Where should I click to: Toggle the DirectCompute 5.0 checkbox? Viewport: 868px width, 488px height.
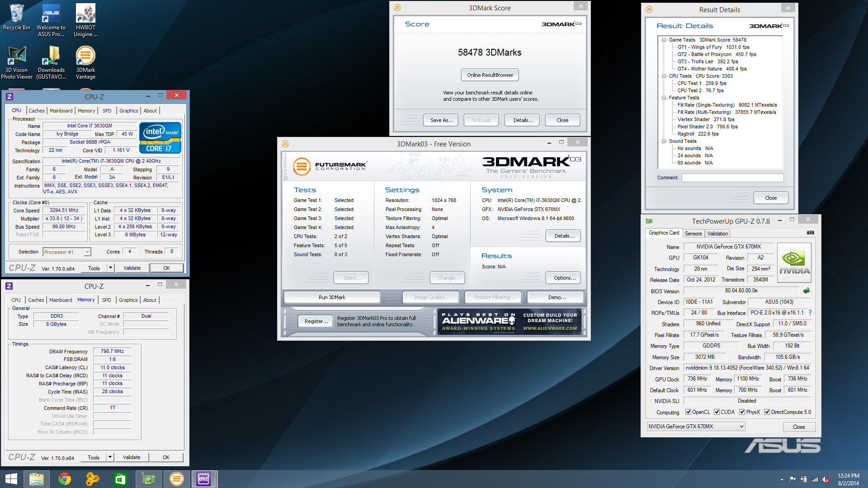click(767, 412)
